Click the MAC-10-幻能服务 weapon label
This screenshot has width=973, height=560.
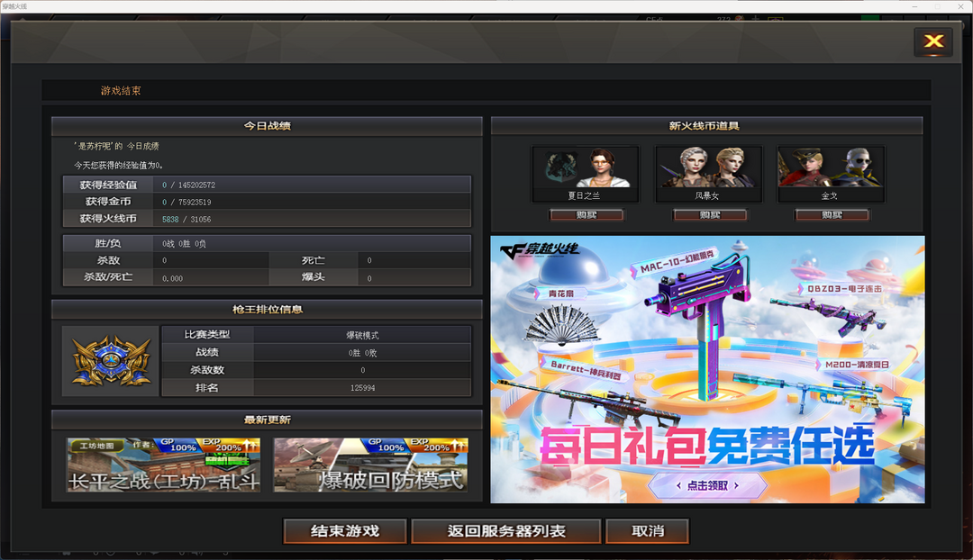tap(673, 262)
